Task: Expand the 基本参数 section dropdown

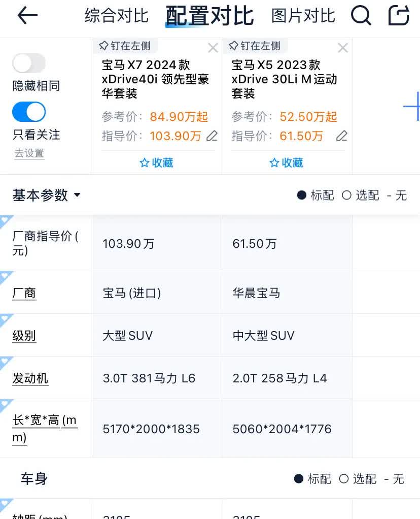Action: click(x=46, y=195)
